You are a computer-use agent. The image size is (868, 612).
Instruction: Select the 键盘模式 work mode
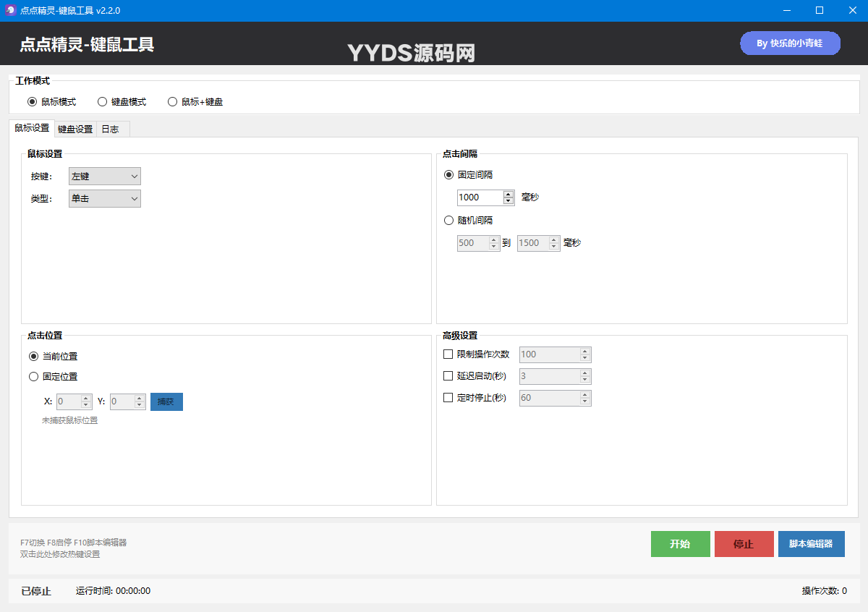click(102, 101)
